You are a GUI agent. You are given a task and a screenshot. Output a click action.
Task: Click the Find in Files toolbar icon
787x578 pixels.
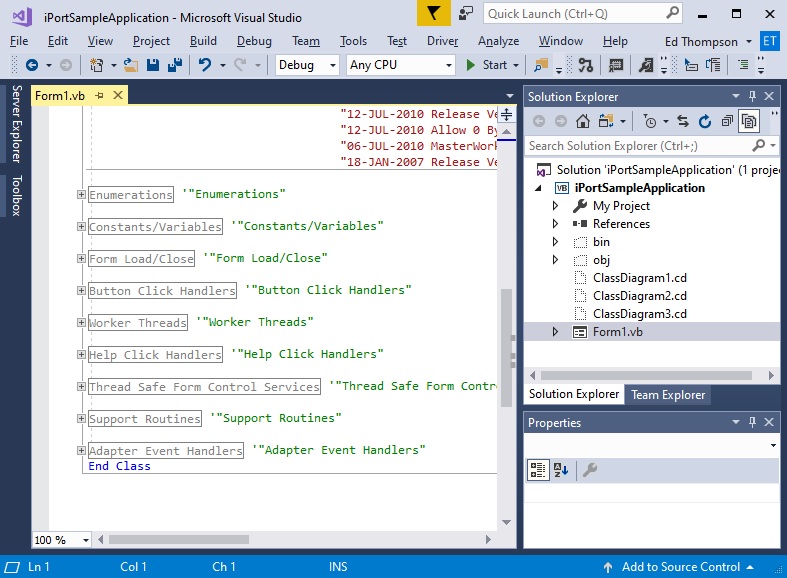541,65
